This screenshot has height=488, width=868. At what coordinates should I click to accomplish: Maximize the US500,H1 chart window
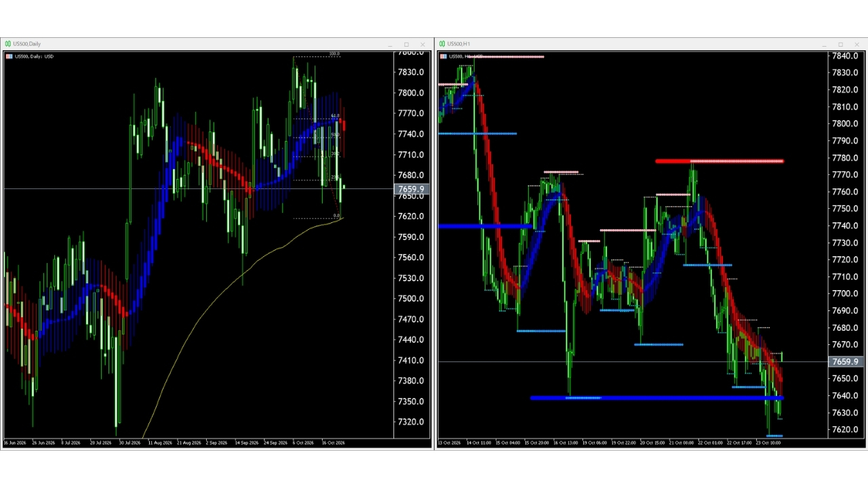(x=840, y=45)
